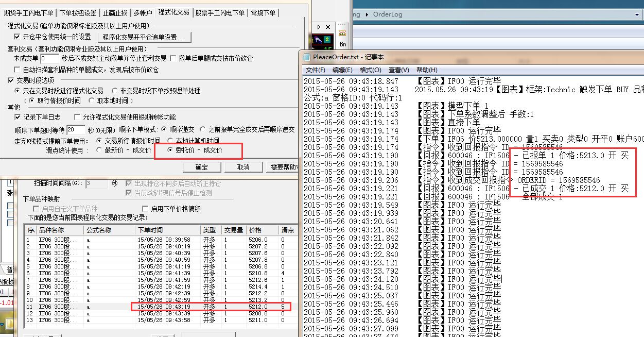Select the 最新价 - 成交价 radio option
The width and height of the screenshot is (644, 337).
coord(100,150)
